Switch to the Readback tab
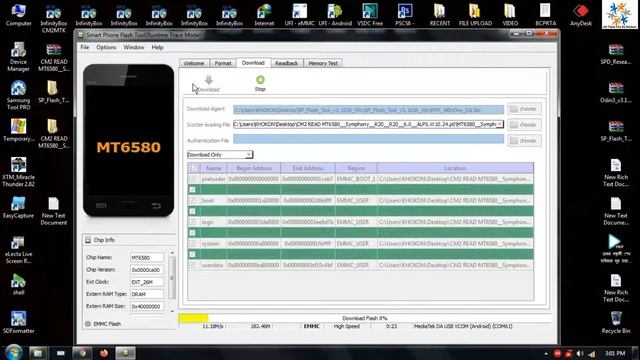The height and width of the screenshot is (360, 640). tap(287, 63)
